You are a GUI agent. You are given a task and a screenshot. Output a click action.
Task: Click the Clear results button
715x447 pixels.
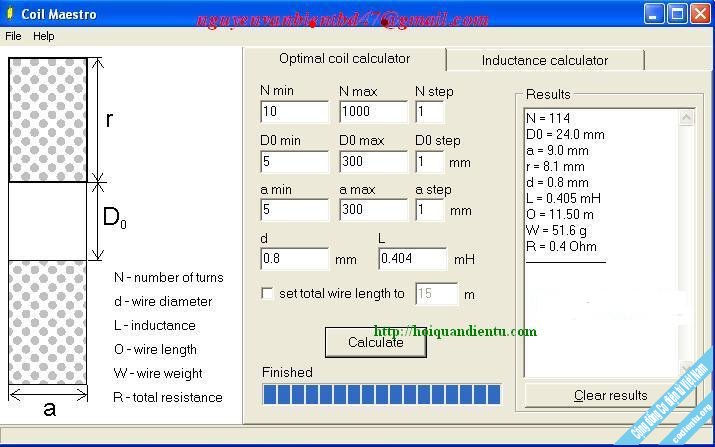point(610,395)
